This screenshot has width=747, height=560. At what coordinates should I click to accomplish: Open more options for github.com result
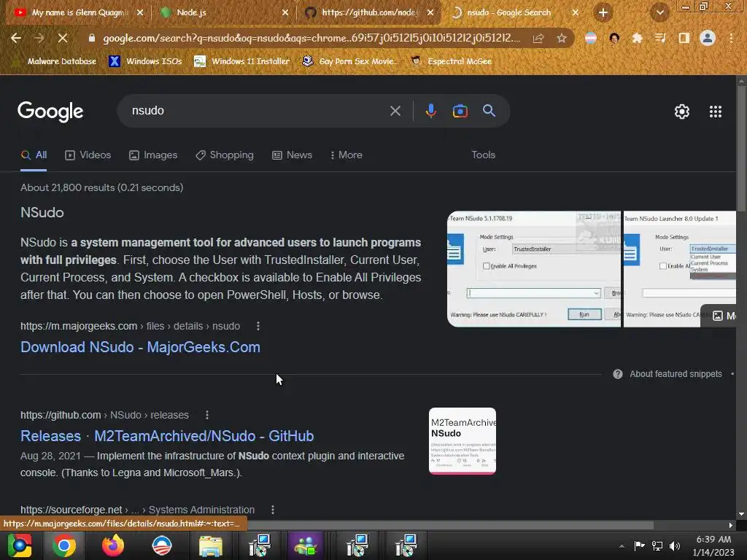[206, 415]
